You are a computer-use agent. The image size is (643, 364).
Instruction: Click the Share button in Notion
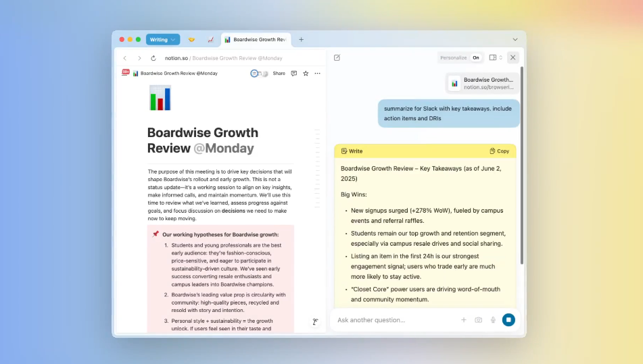pyautogui.click(x=279, y=73)
